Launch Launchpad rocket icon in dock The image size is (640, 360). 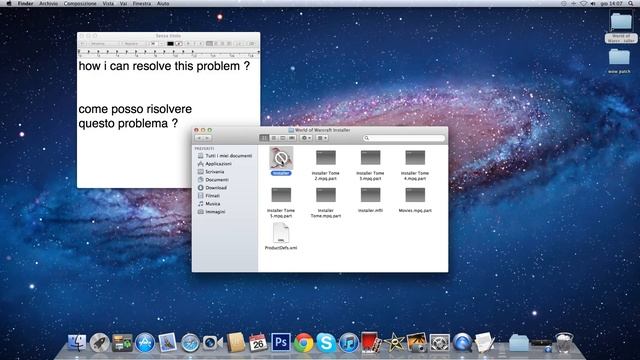point(99,343)
